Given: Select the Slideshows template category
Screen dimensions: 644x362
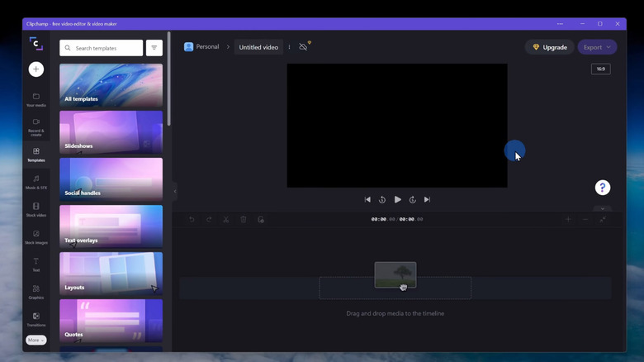Looking at the screenshot, I should (111, 132).
